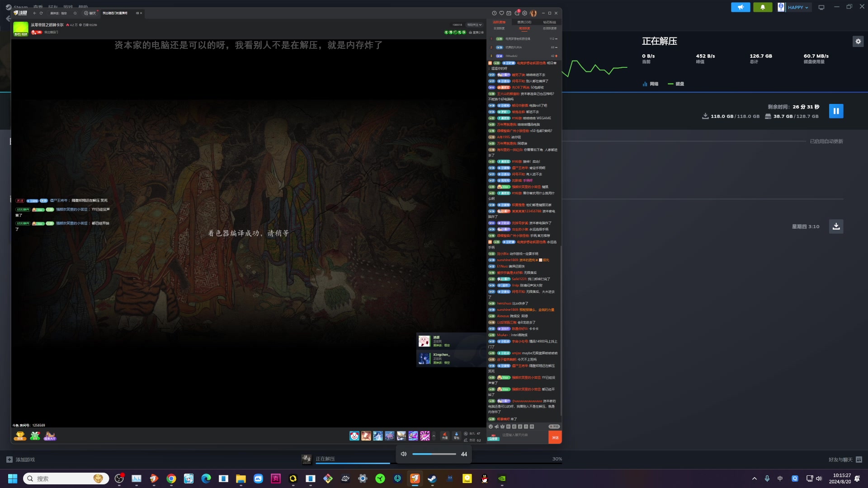Click the megaphone icon in chat toolbar

[496, 427]
